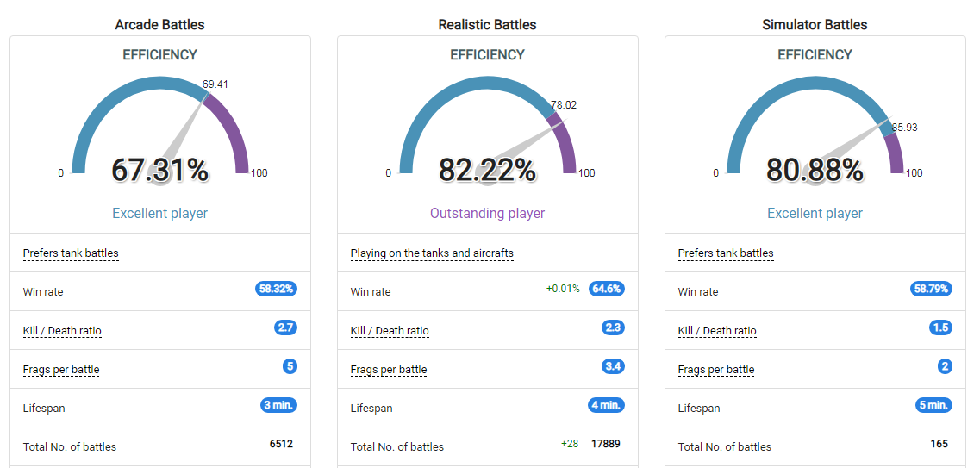Click Kill / Death ratio under Simulator Battles
Screen dimensions: 980x468
(x=717, y=331)
